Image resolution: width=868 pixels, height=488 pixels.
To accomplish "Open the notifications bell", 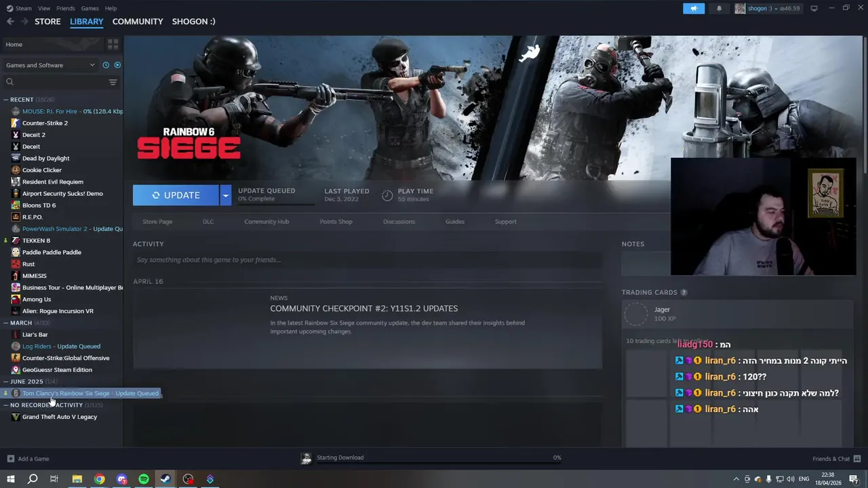I will (719, 8).
